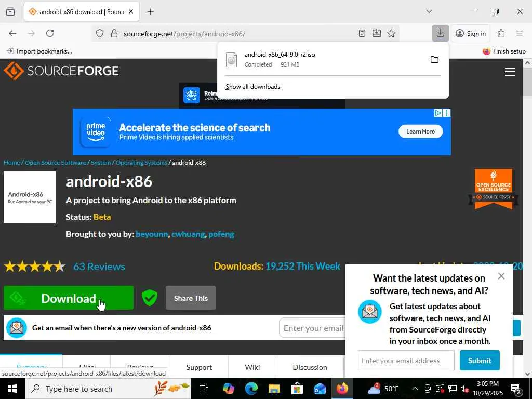
Task: Click the browser address bar URL
Action: coord(184,34)
